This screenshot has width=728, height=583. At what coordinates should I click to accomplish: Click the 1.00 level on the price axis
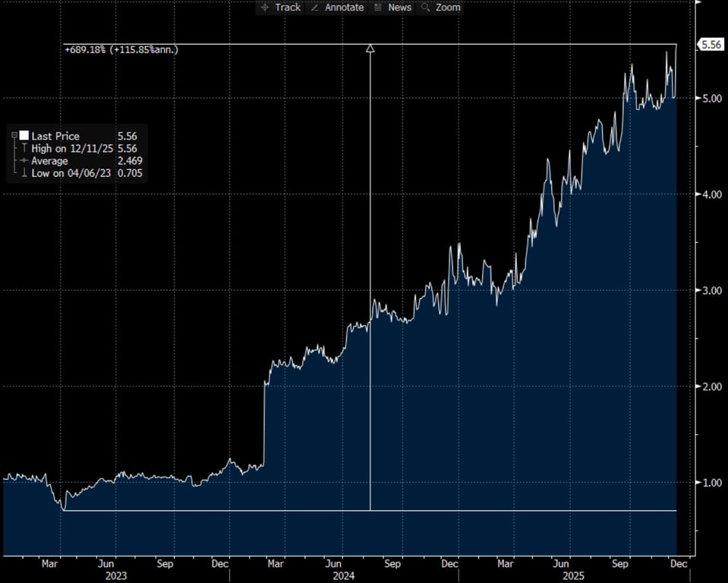pos(711,483)
